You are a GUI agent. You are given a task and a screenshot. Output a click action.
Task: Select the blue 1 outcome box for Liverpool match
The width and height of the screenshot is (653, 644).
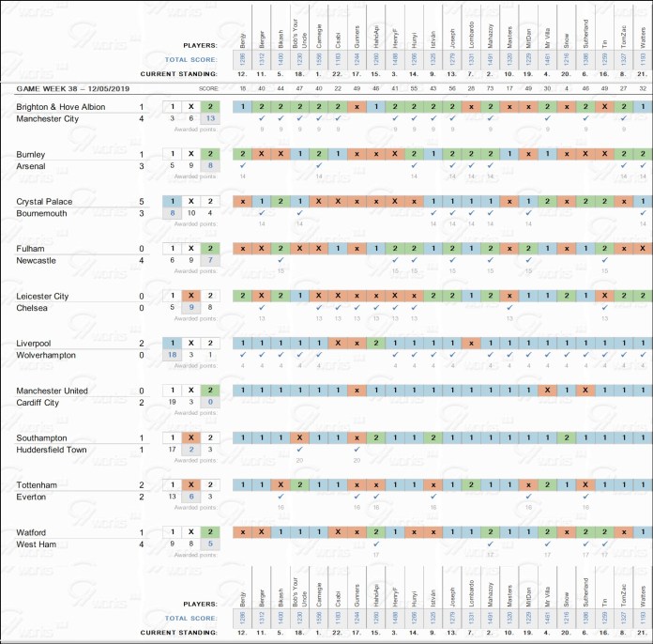(173, 343)
